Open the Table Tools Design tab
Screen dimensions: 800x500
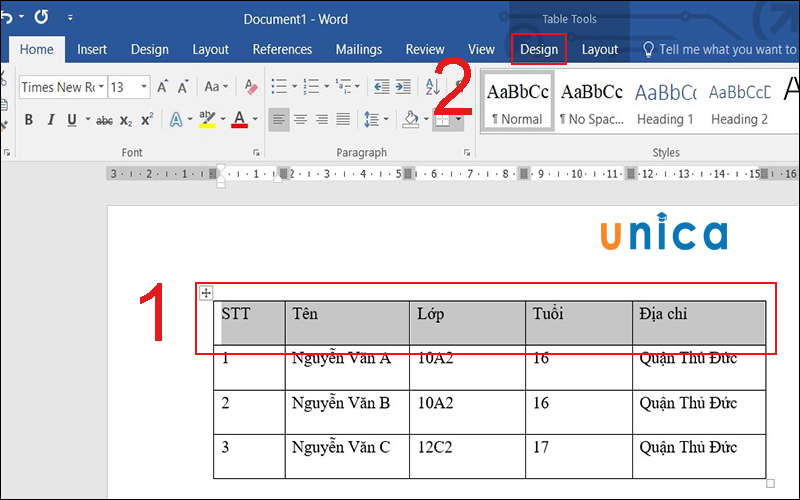pyautogui.click(x=539, y=49)
